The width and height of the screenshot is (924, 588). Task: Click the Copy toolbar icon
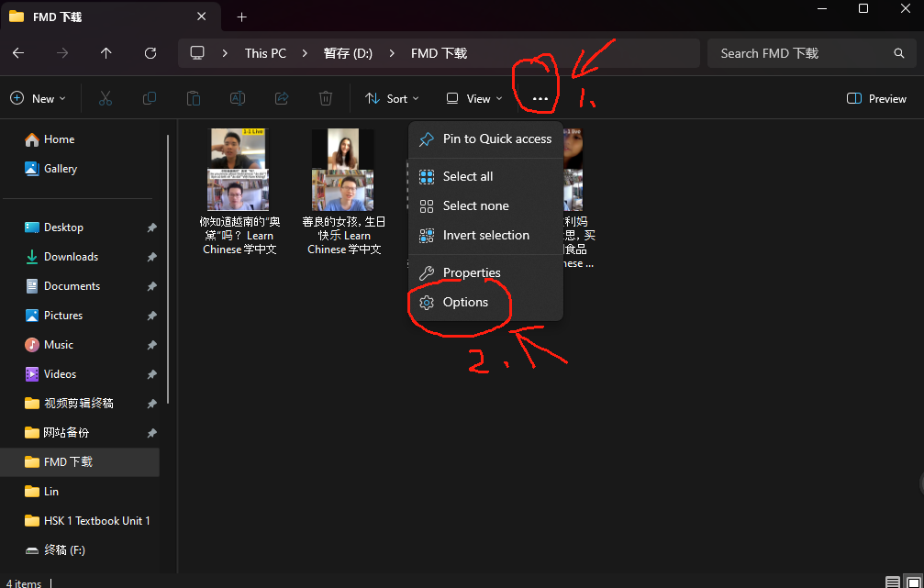pyautogui.click(x=150, y=98)
